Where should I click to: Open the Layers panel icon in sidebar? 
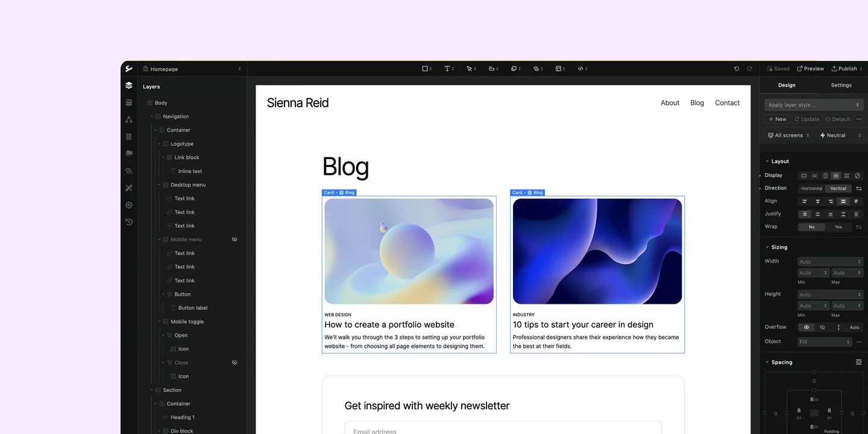pos(129,86)
